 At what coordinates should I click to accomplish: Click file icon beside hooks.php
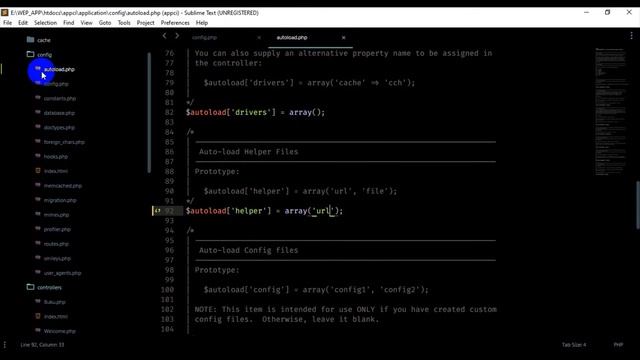38,156
